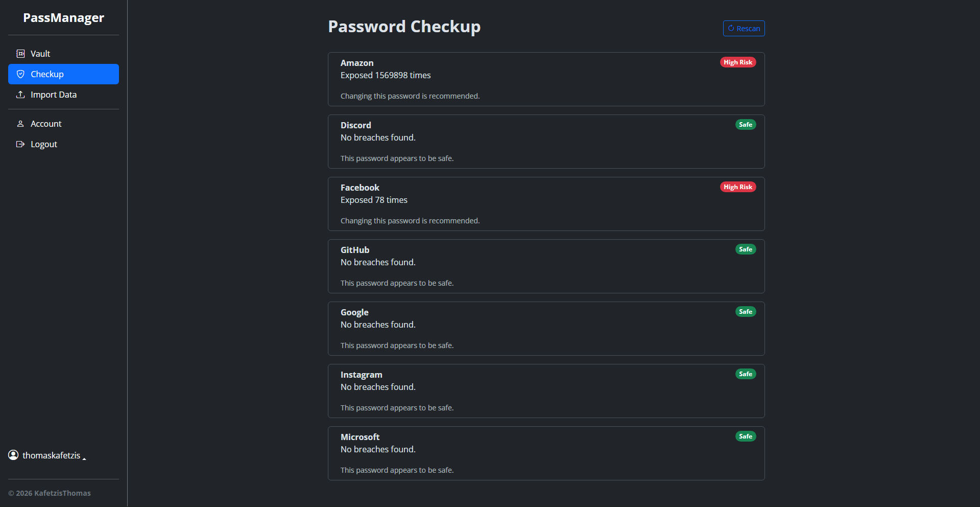Viewport: 980px width, 507px height.
Task: Click the Discord entry title
Action: tap(356, 125)
